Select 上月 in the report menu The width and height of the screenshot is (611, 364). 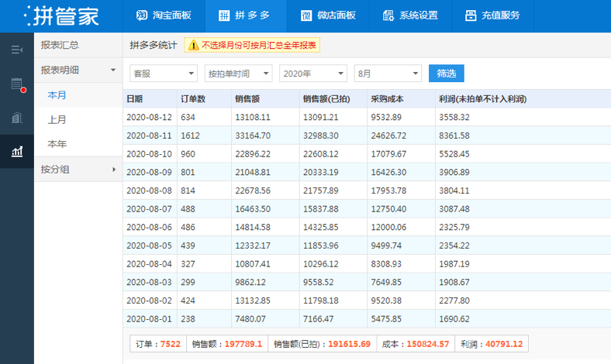57,120
